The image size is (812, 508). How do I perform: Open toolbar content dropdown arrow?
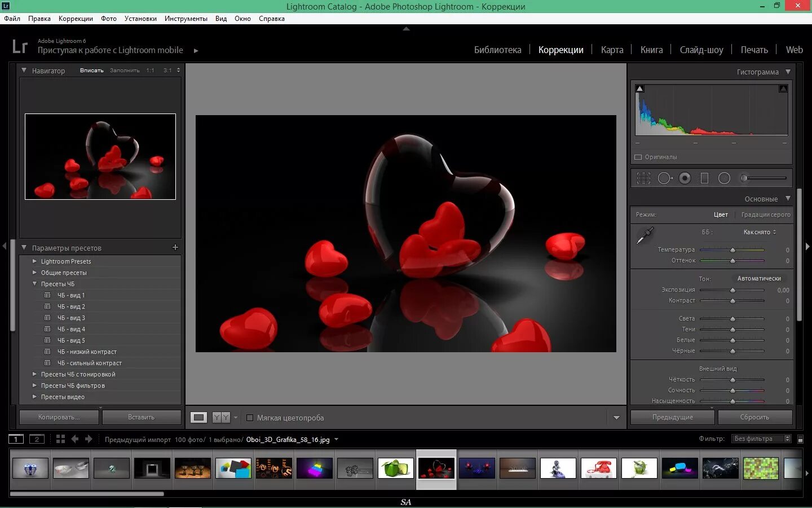[616, 418]
